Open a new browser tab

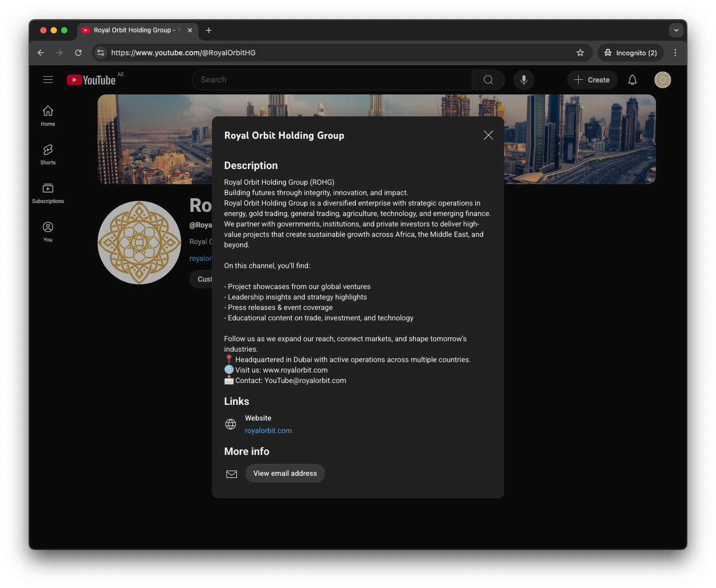tap(209, 30)
